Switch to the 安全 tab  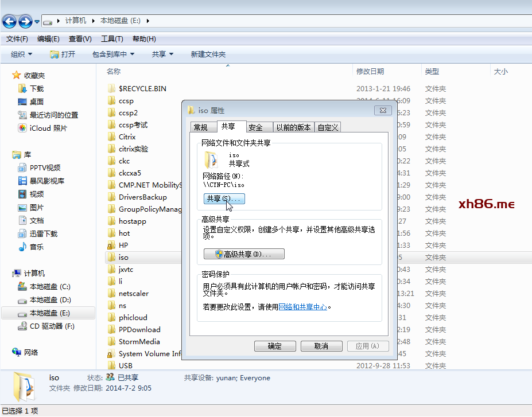coord(255,127)
